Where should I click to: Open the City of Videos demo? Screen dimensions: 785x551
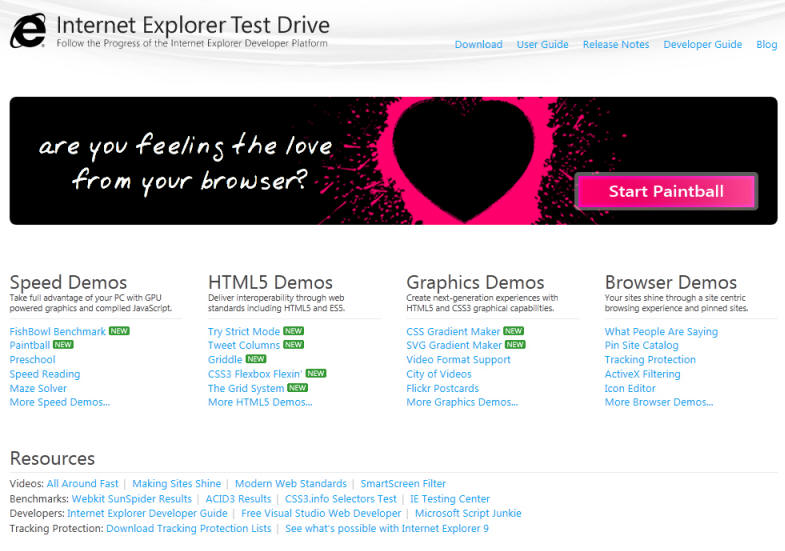439,374
